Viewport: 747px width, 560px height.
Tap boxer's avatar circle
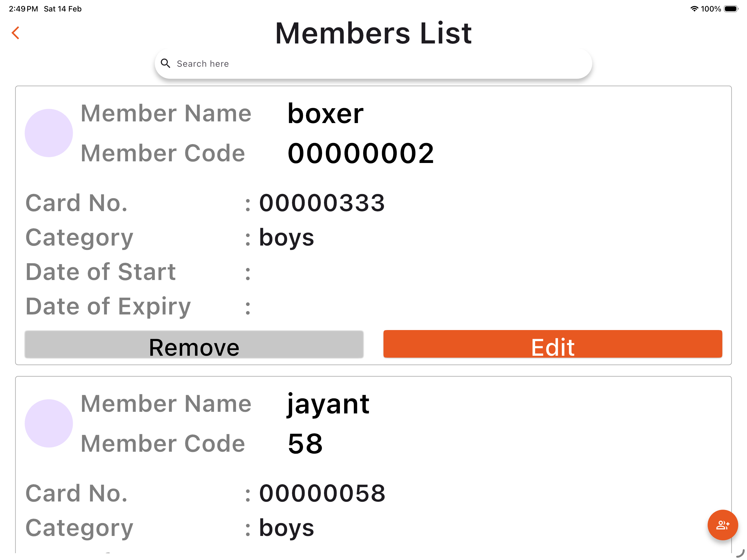tap(49, 133)
